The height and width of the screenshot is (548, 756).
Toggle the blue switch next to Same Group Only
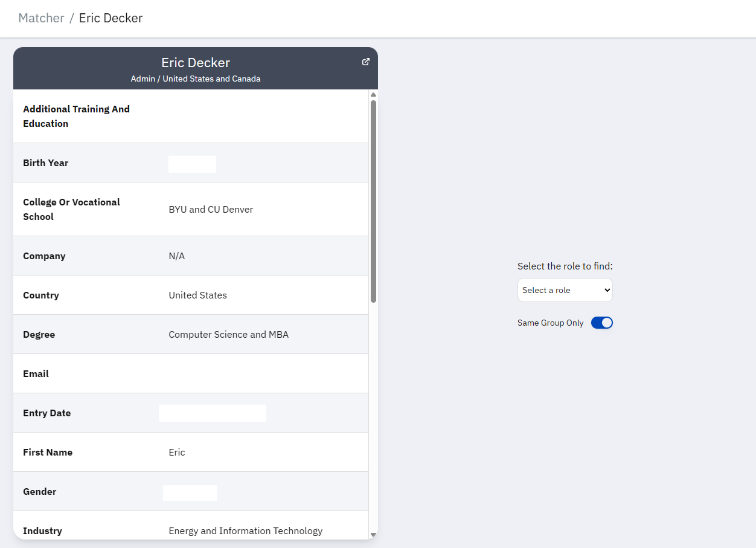coord(601,322)
